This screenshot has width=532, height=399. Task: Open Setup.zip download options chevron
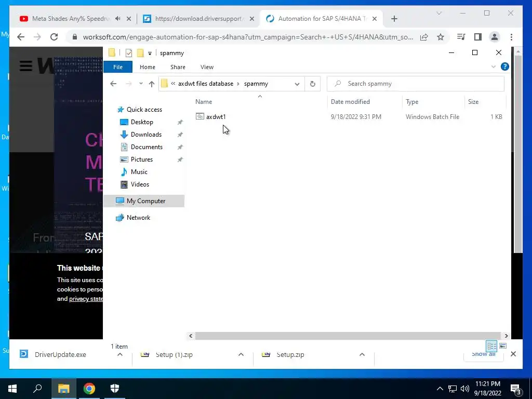(362, 354)
